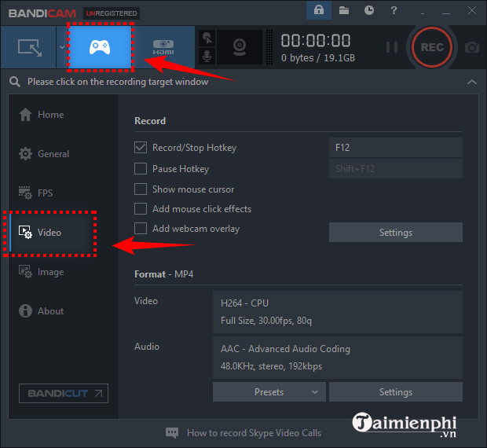Click the Shift+F12 hotkey field
This screenshot has width=487, height=448.
pos(396,169)
